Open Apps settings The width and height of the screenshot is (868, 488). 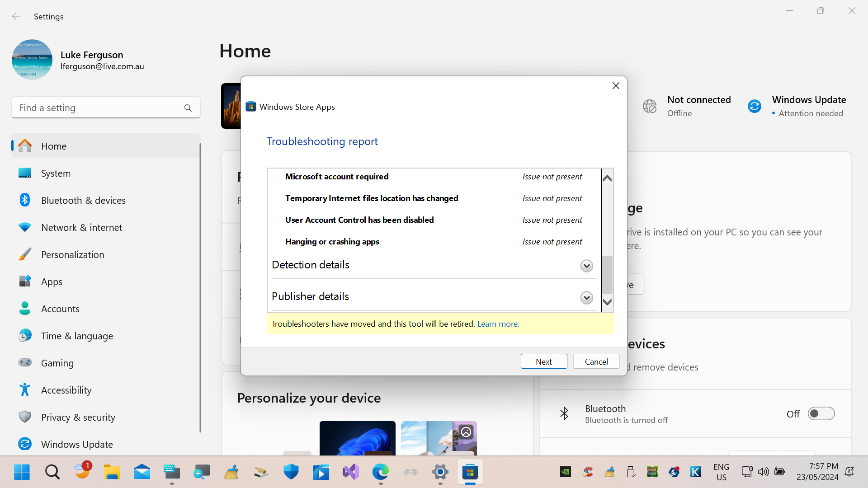[x=106, y=282]
